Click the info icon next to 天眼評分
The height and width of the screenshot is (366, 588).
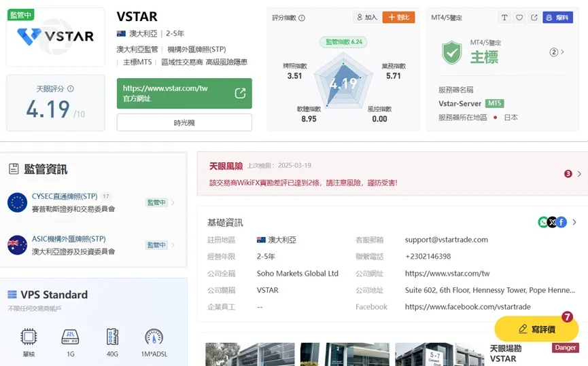pos(71,89)
